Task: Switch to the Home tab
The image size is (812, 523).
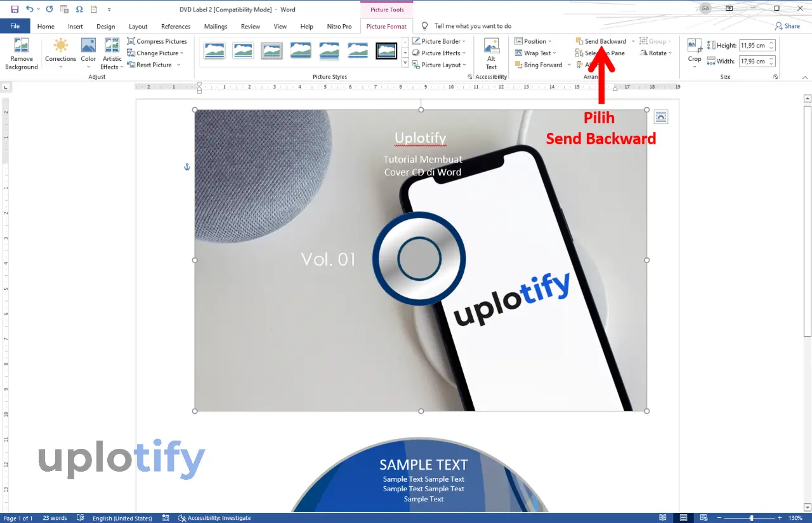Action: 46,27
